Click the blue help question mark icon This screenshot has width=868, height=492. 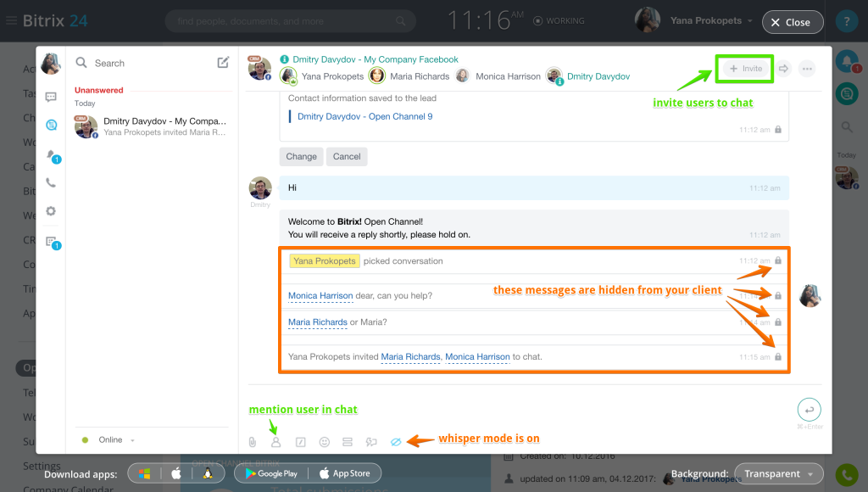coord(847,21)
